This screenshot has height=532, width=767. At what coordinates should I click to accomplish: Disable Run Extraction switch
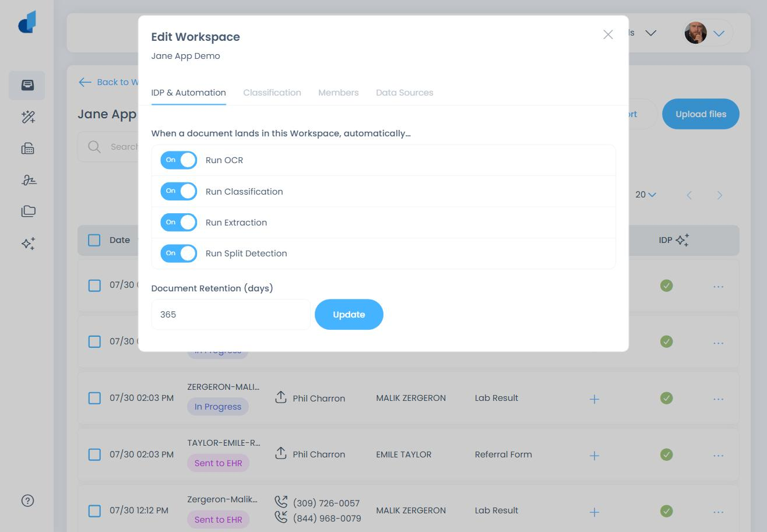tap(179, 223)
